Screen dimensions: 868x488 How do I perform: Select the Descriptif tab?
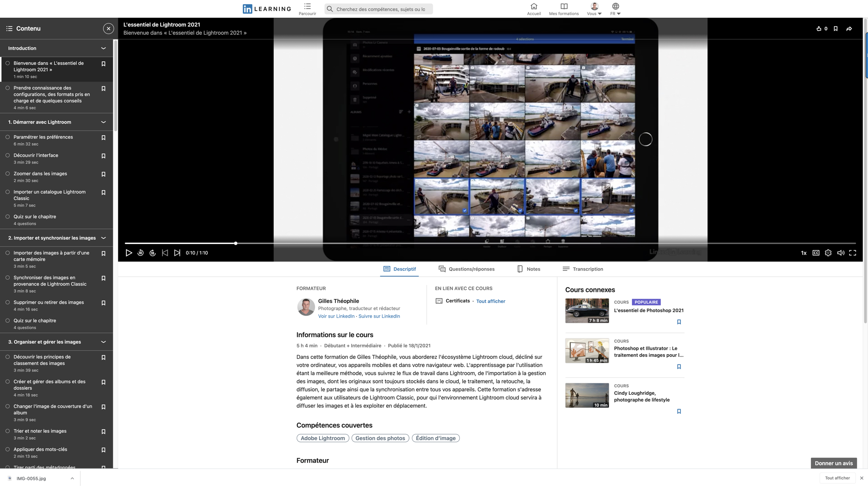point(399,269)
